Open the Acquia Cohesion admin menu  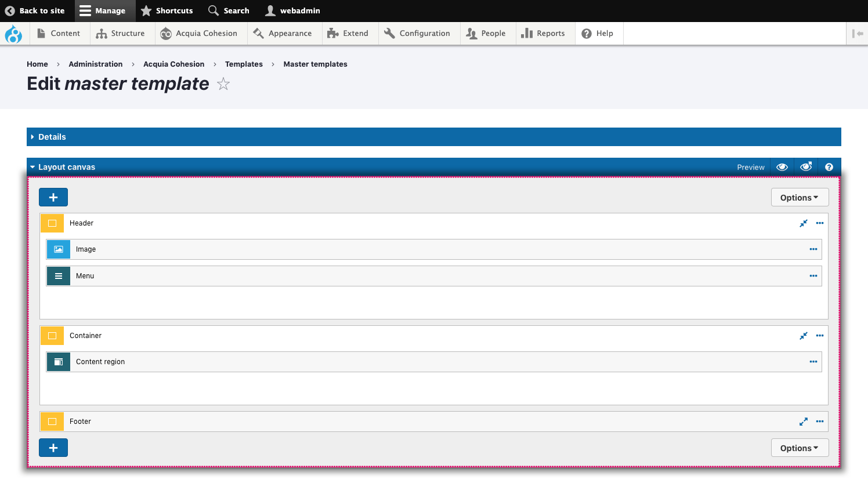point(200,34)
